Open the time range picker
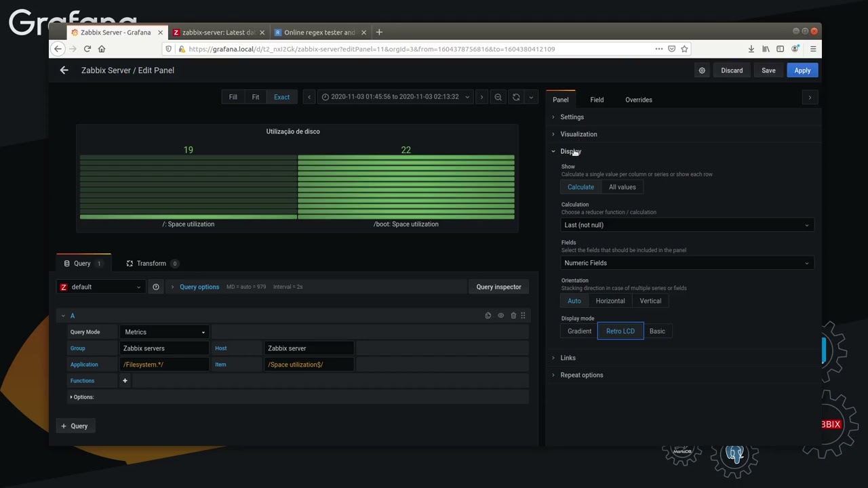868x488 pixels. [x=395, y=97]
